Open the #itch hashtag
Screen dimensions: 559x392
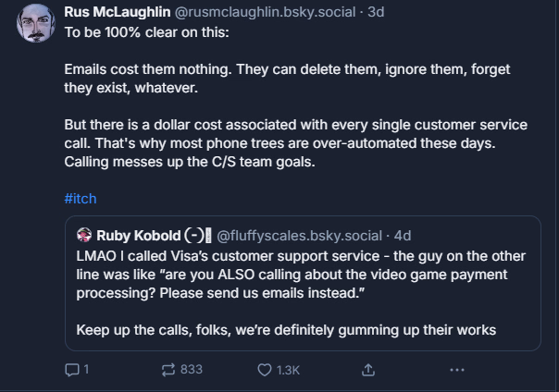[81, 199]
